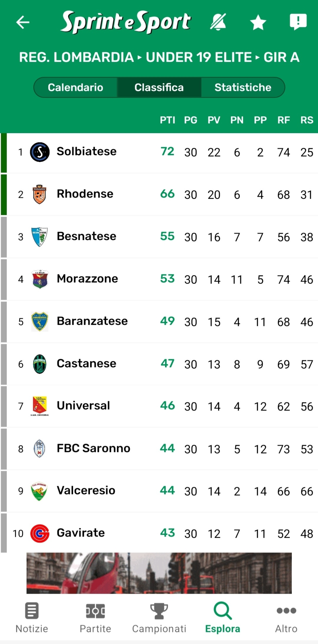Open Campionati trophy section
This screenshot has width=318, height=644.
(159, 618)
